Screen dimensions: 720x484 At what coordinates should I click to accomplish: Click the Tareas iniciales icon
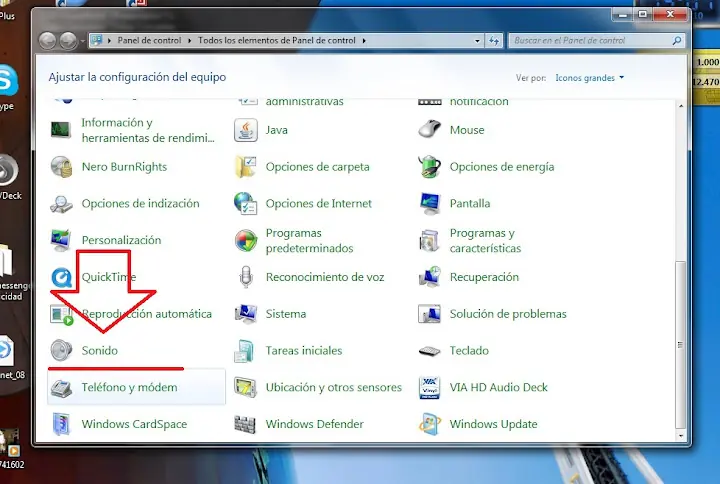point(244,351)
